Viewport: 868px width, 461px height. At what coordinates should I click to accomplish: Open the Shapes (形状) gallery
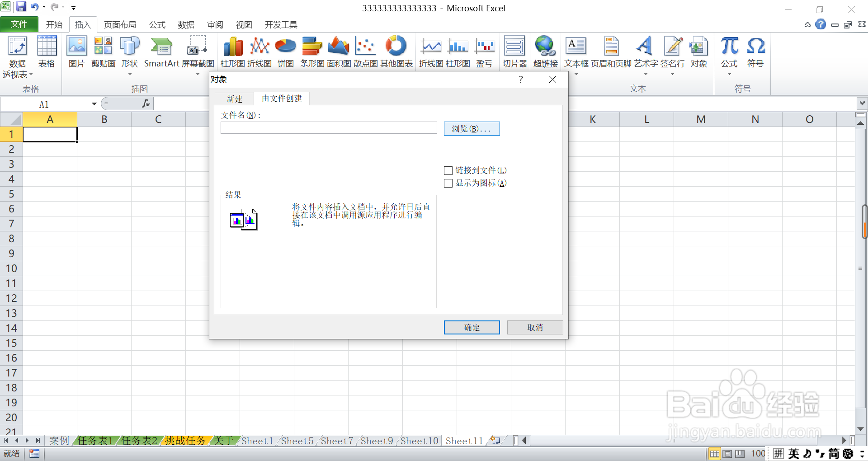point(130,55)
